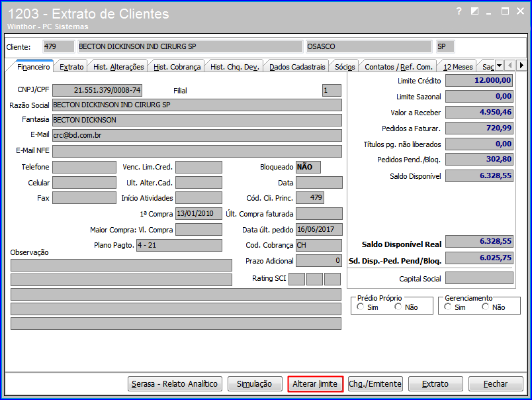Switch to the Financeiro tab

(x=34, y=67)
